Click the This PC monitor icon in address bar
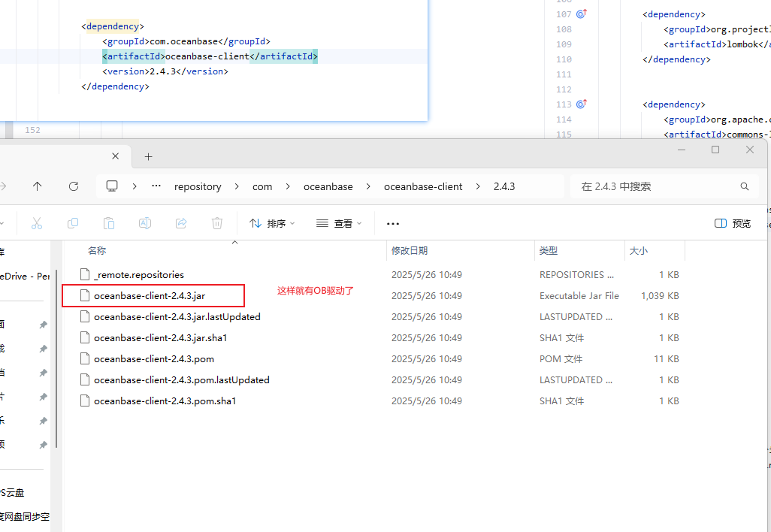This screenshot has height=532, width=771. (x=112, y=186)
